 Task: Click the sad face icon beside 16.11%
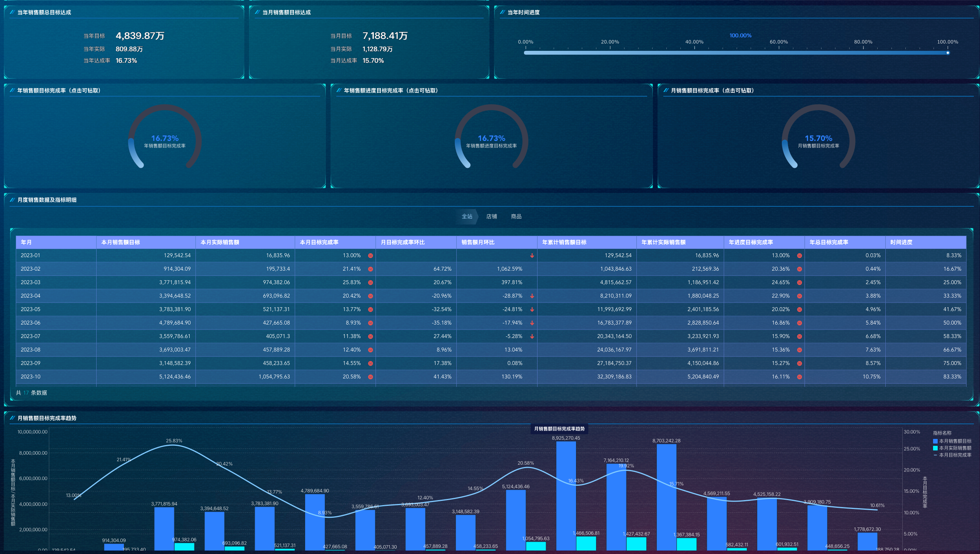[x=799, y=377]
